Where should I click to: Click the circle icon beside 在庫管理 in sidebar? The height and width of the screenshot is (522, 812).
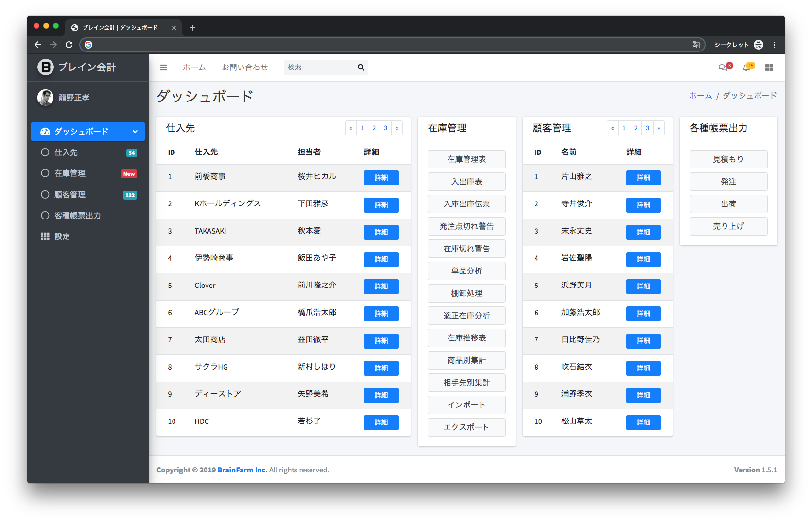[x=45, y=173]
